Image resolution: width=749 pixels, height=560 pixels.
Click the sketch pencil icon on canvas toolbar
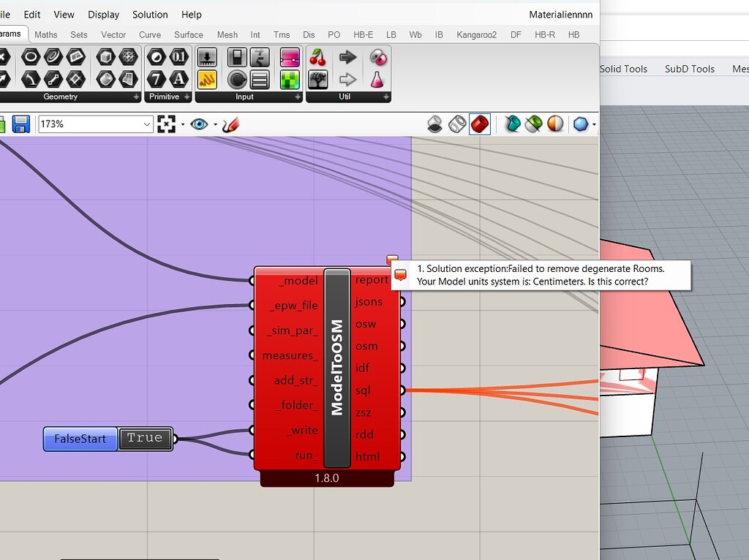coord(230,124)
